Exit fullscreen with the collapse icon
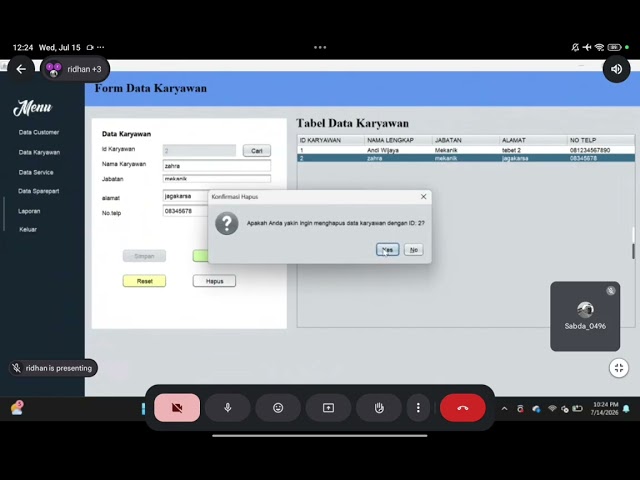640x480 pixels. 619,368
